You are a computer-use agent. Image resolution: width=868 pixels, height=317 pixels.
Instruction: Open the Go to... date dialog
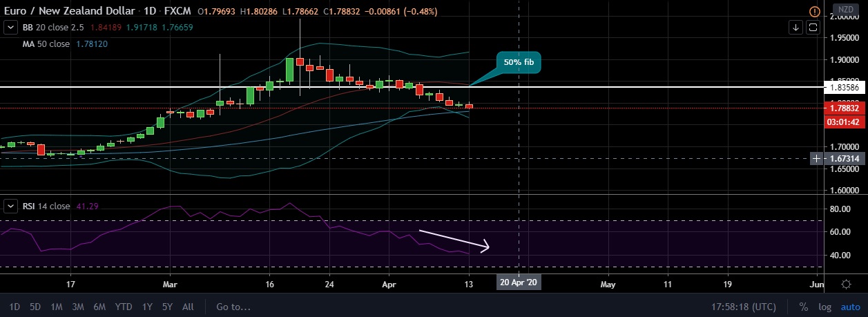(x=233, y=307)
